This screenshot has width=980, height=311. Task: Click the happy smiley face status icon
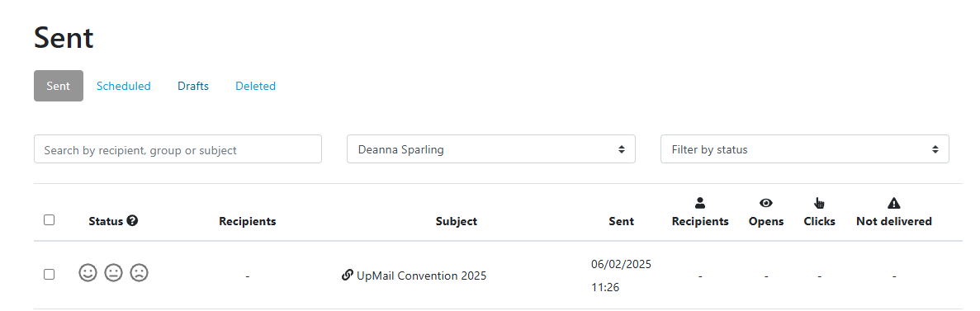[x=88, y=273]
